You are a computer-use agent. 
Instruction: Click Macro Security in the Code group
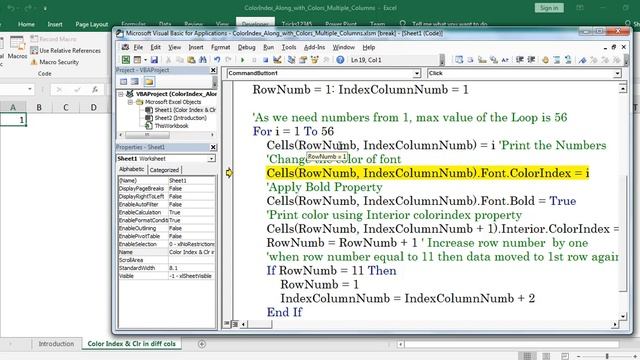click(55, 62)
